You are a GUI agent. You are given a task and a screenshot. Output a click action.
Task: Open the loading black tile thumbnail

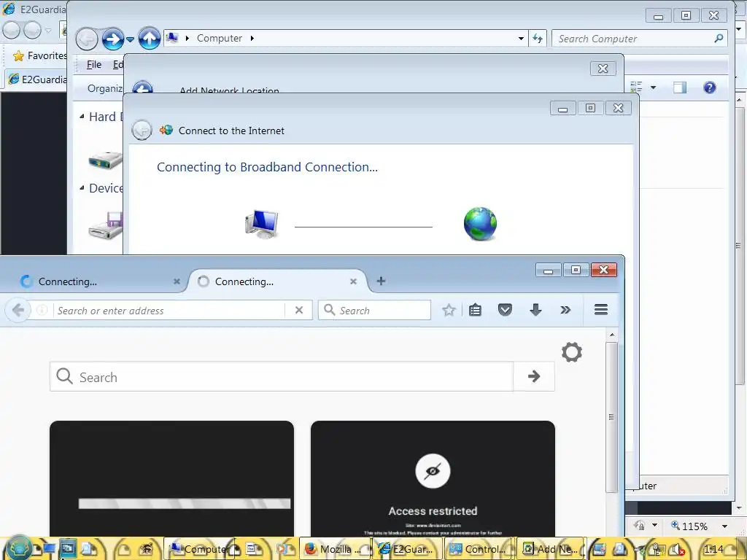click(171, 478)
